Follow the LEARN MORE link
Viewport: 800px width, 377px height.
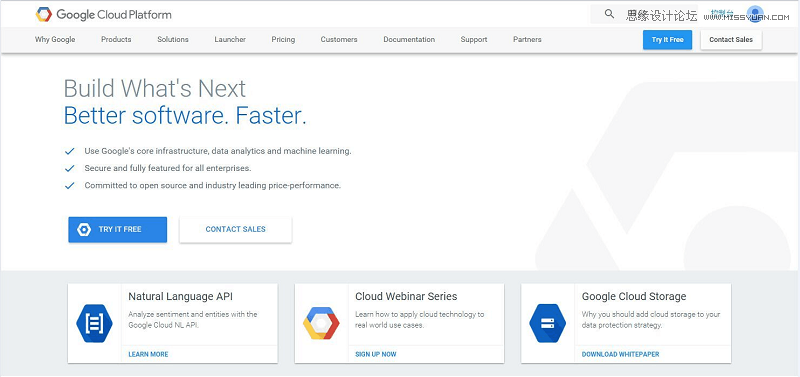pos(148,354)
